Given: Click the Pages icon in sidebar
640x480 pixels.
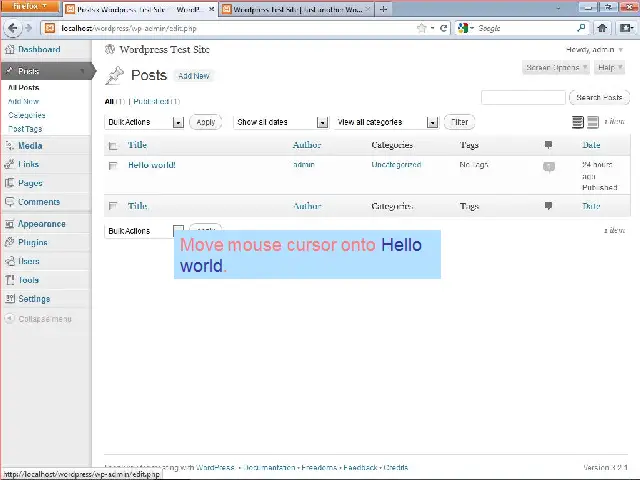Looking at the screenshot, I should [x=9, y=183].
